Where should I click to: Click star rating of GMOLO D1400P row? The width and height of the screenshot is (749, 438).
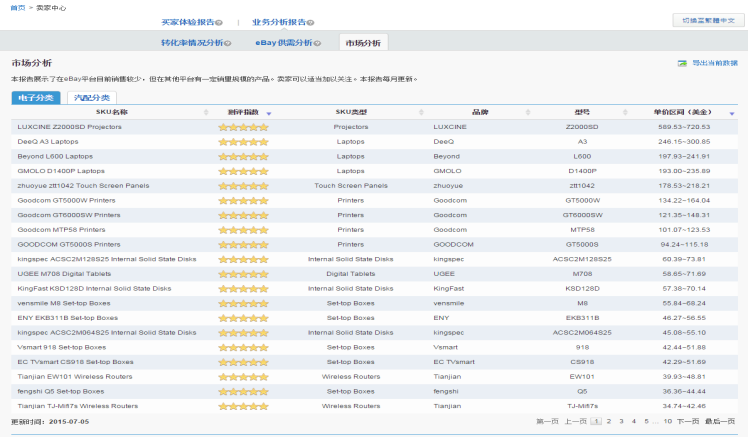pos(243,171)
